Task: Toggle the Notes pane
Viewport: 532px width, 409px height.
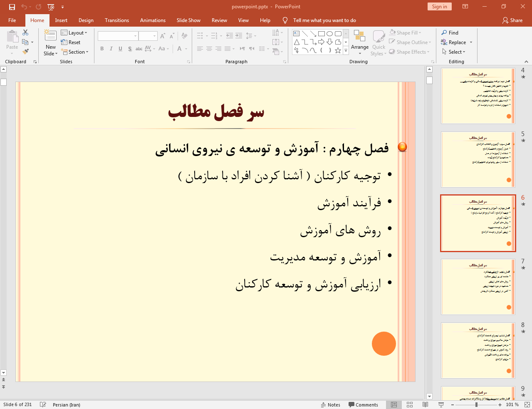Action: tap(331, 404)
